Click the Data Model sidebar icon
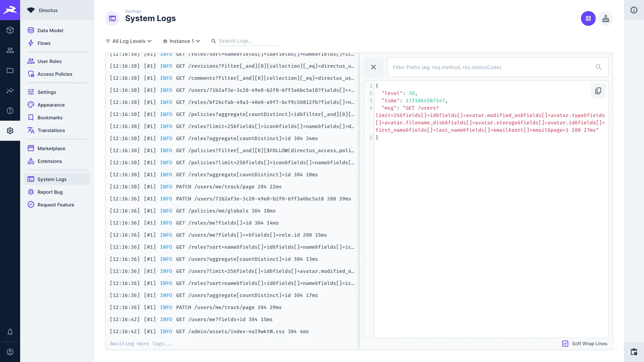The height and width of the screenshot is (362, 644). pos(31,30)
